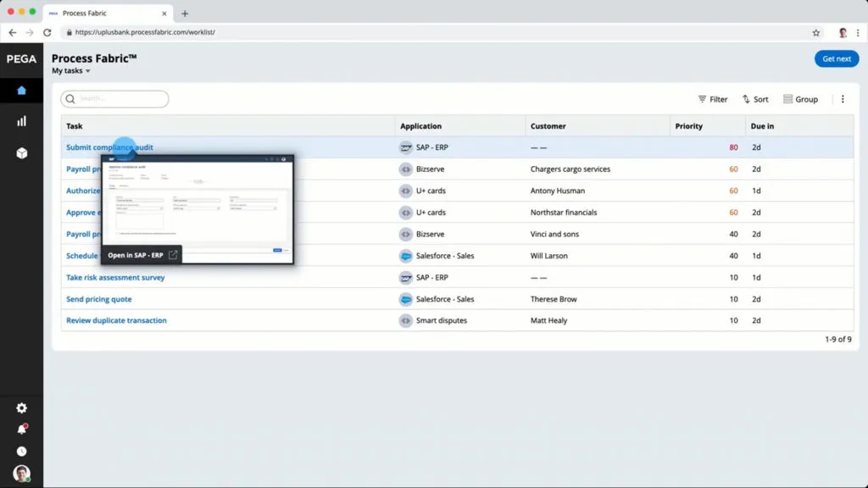Click the search magnifier icon
Screen dimensions: 868x488
(70, 99)
